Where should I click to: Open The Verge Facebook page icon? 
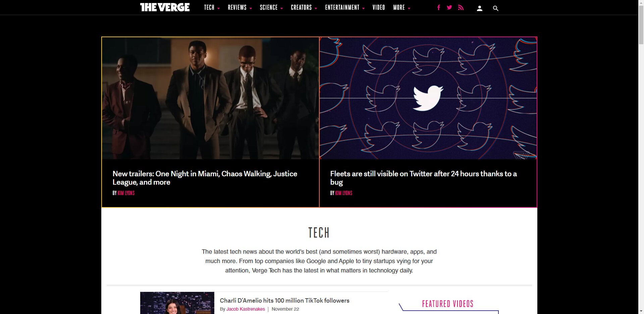[x=438, y=7]
